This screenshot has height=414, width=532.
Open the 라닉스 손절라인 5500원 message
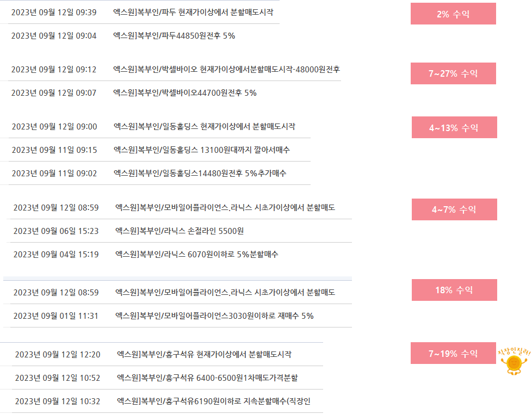pos(180,231)
